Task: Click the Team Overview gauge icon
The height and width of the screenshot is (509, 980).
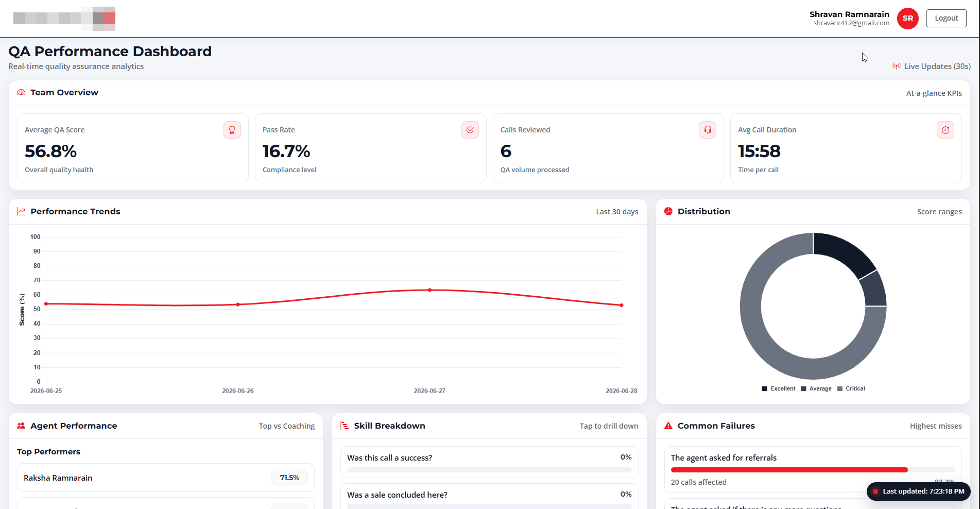Action: [21, 93]
